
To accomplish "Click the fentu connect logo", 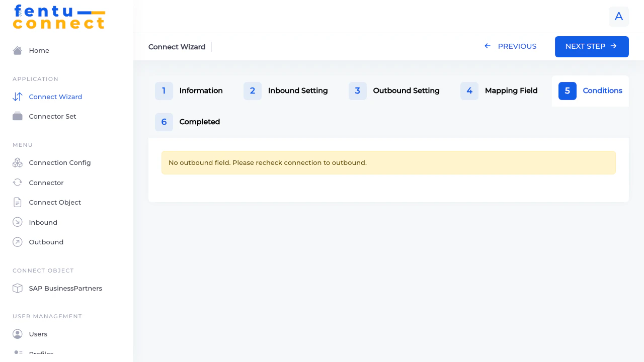I will [59, 17].
